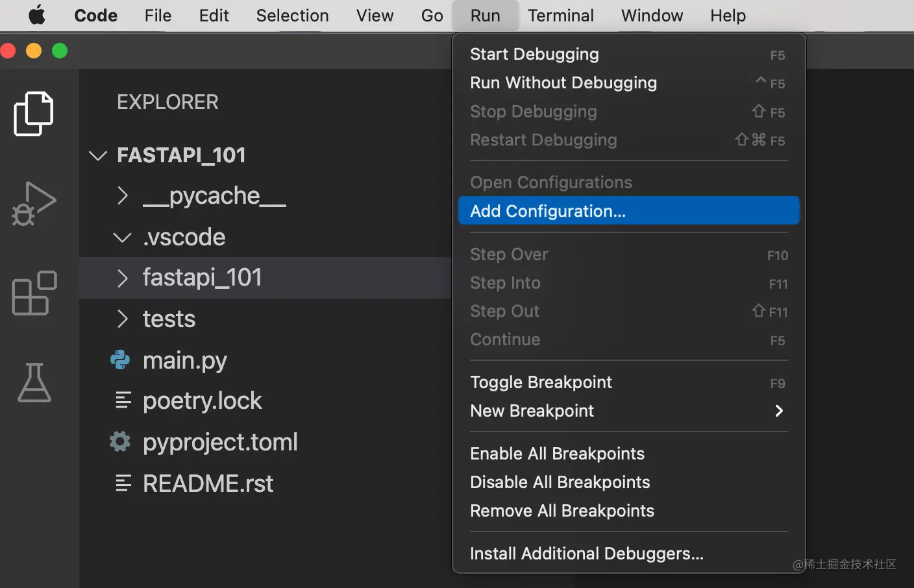
Task: Open the Window menu
Action: 652,16
